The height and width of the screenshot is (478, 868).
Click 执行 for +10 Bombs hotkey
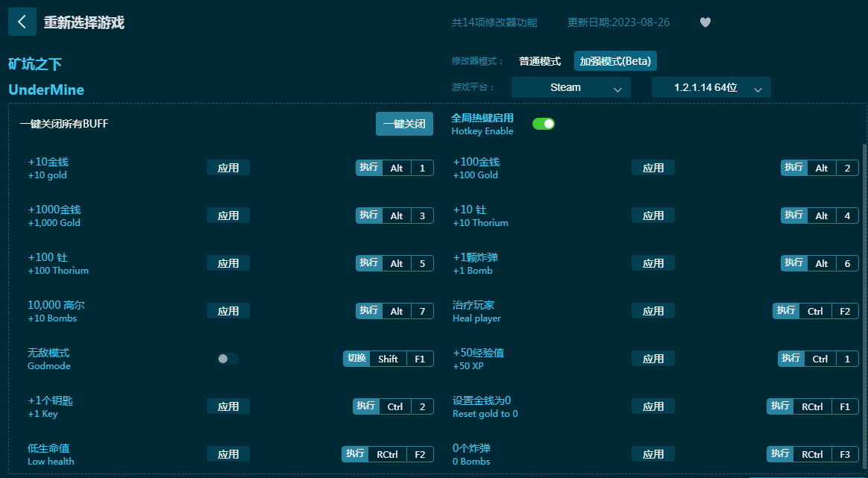pyautogui.click(x=369, y=310)
